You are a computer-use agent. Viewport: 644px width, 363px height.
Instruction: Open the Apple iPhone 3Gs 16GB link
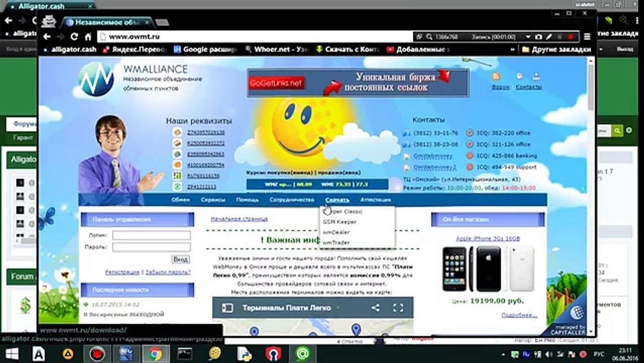coord(488,238)
